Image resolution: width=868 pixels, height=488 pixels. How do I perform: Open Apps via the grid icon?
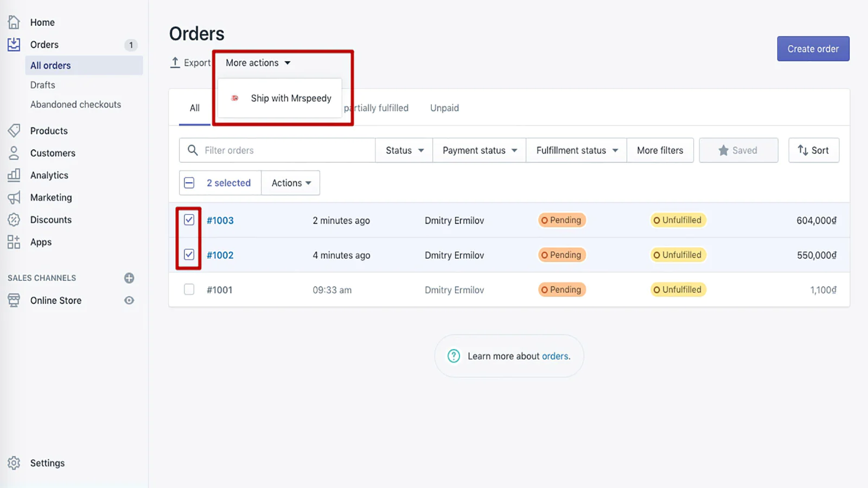click(x=14, y=242)
